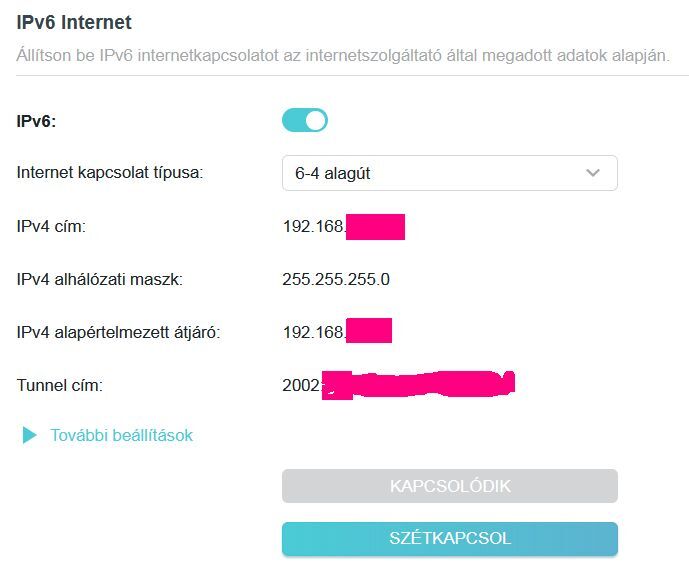Disable the IPv6 toggle switch
The width and height of the screenshot is (689, 582).
[x=305, y=121]
